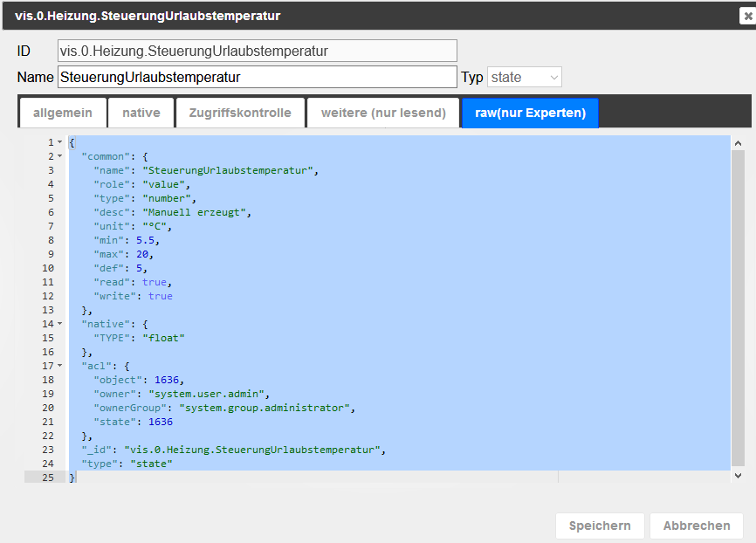
Task: Switch to the allgemein tab
Action: [x=63, y=113]
